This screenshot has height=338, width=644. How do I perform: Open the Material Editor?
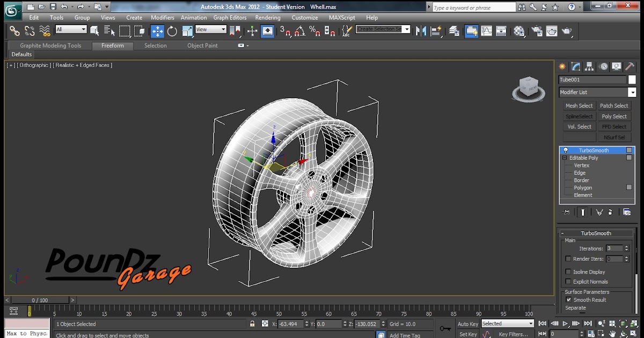[x=518, y=31]
